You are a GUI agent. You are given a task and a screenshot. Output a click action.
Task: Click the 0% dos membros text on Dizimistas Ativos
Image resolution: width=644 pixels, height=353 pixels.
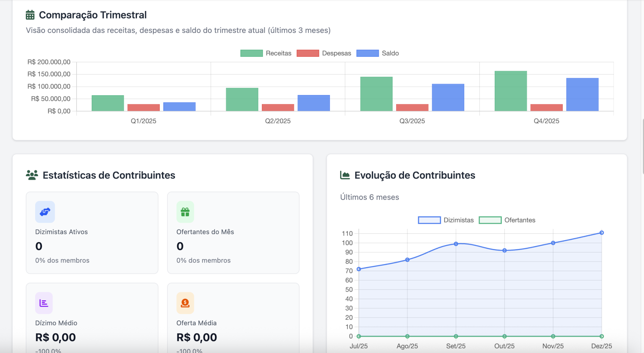62,260
